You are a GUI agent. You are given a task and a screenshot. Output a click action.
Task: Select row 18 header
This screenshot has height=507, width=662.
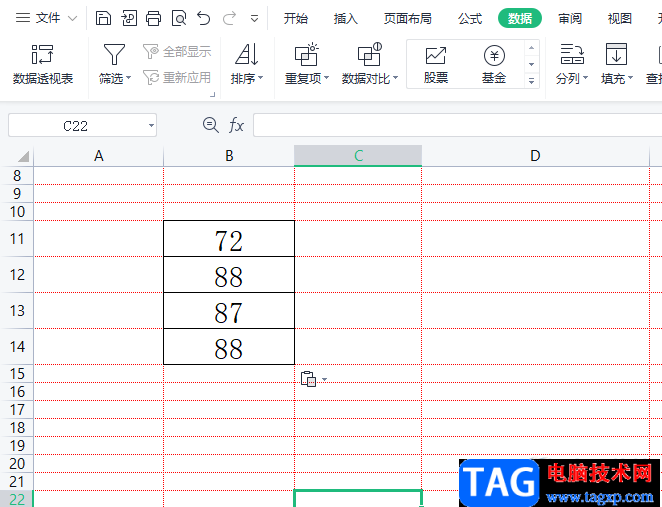coord(17,428)
